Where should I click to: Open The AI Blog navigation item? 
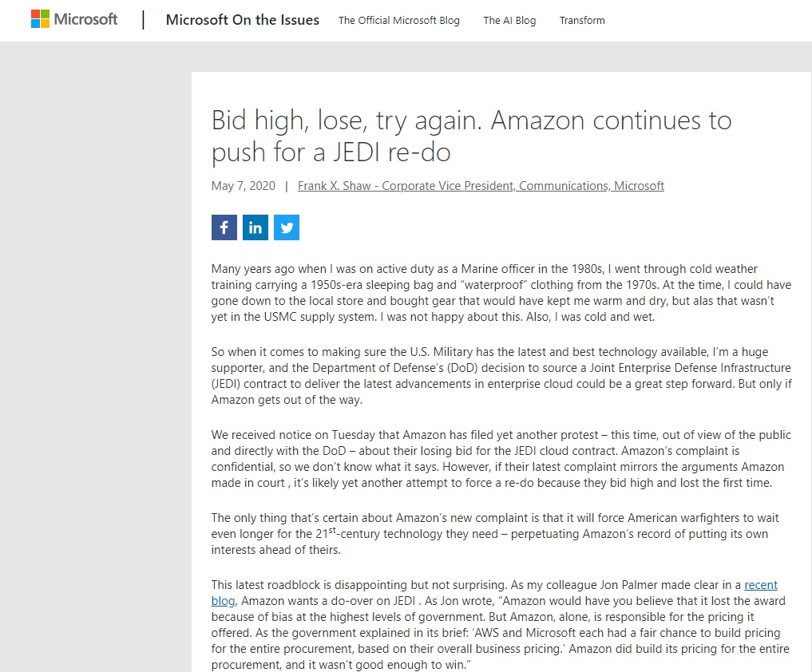pos(509,21)
